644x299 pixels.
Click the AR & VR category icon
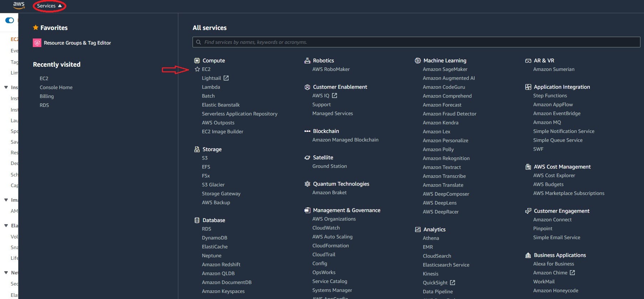point(528,61)
